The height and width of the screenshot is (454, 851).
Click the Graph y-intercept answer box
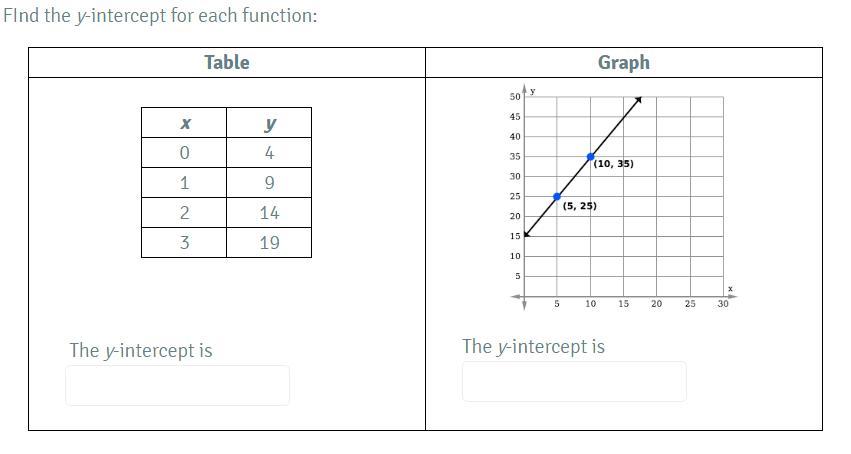point(574,382)
